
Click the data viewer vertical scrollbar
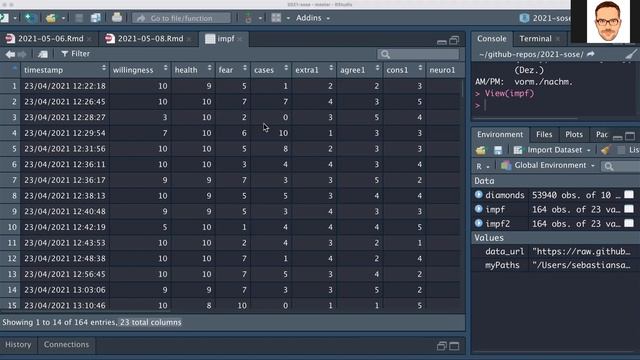coord(462,88)
